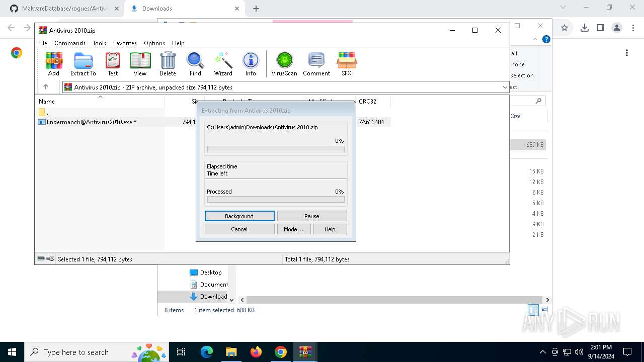644x362 pixels.
Task: Open the Find magnifier icon
Action: pos(195,64)
